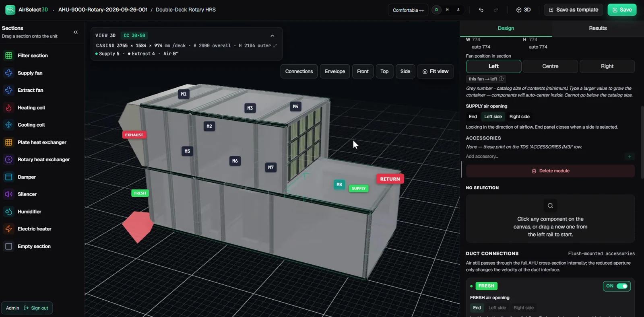The image size is (644, 317).
Task: Click Save as template
Action: pos(574,10)
